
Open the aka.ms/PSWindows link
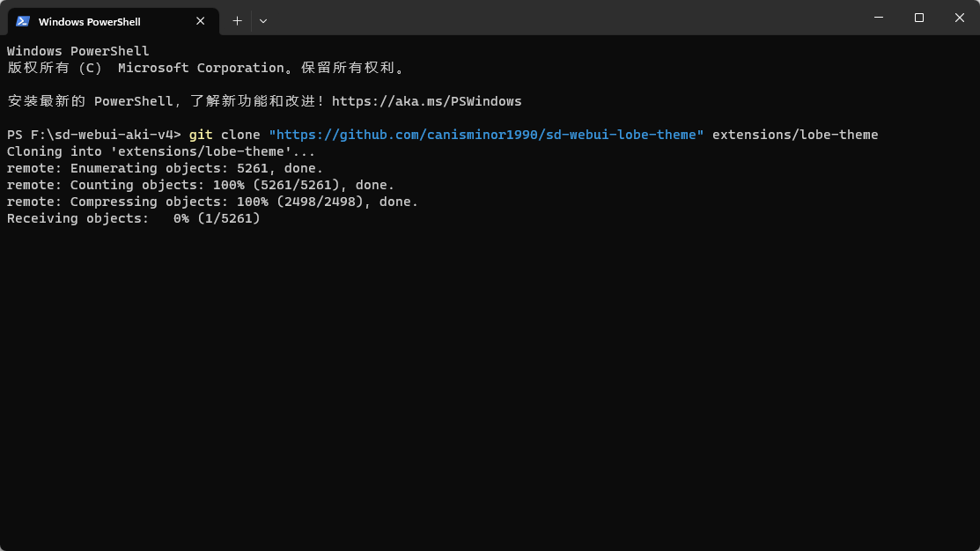426,101
